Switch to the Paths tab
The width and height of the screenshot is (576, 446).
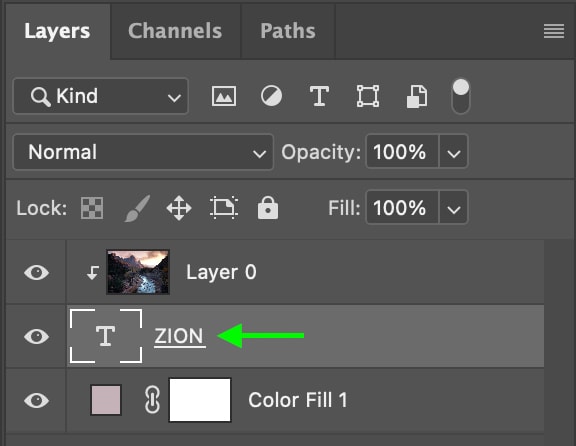pyautogui.click(x=288, y=31)
